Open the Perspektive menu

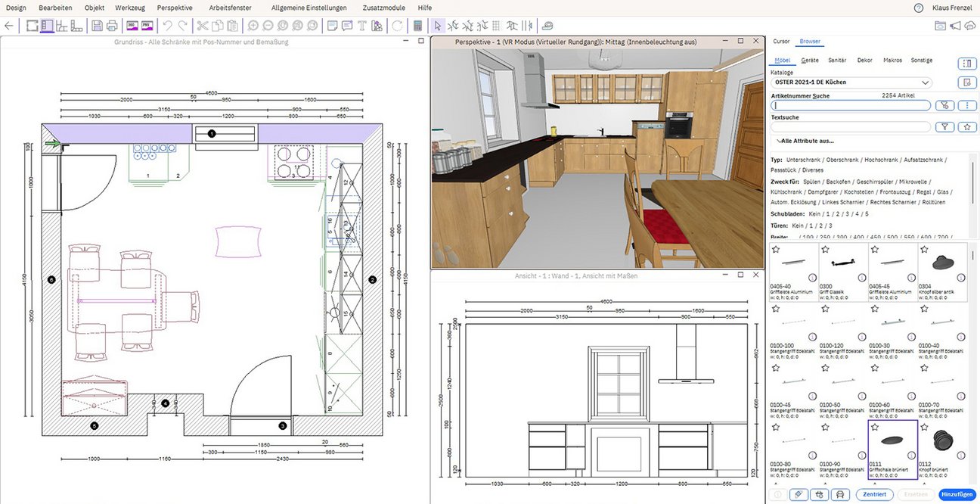pyautogui.click(x=175, y=8)
